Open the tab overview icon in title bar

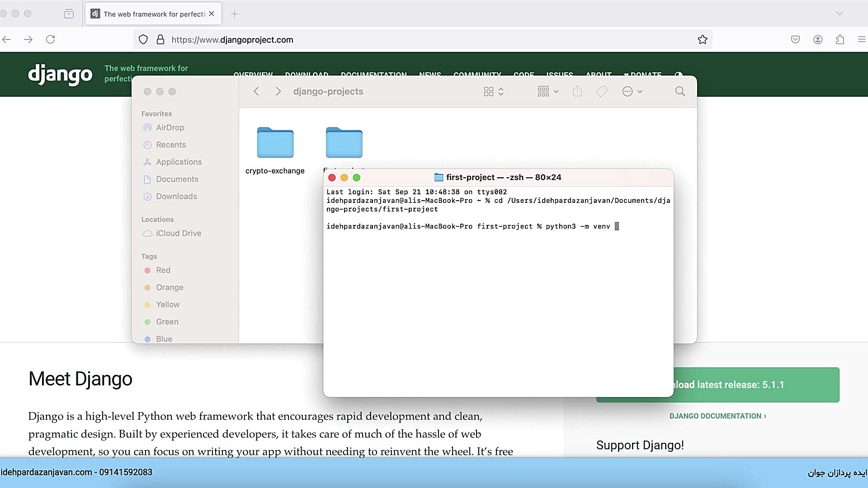tap(69, 14)
